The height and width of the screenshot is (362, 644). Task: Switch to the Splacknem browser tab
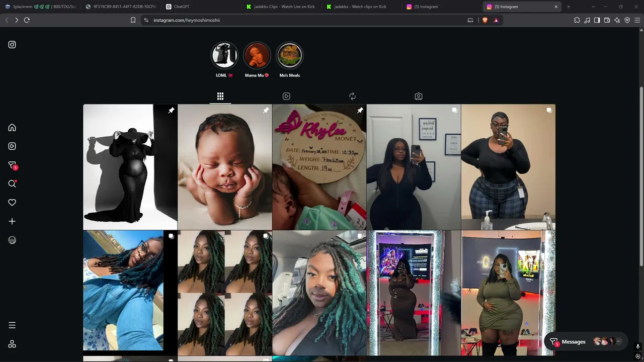pos(40,7)
